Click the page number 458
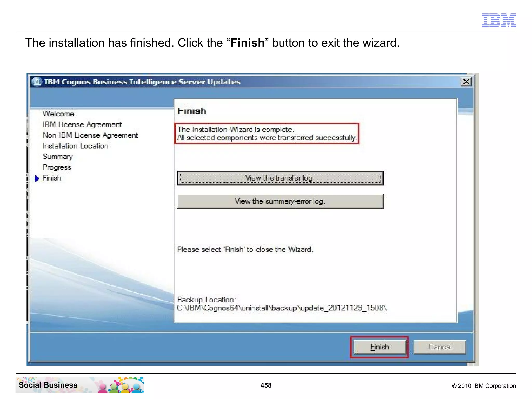532x399 pixels. click(266, 385)
